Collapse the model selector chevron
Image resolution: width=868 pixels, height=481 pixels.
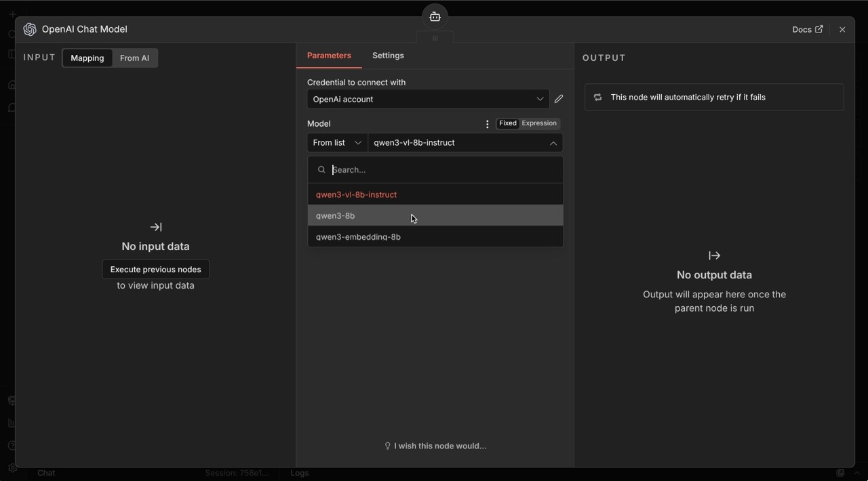pos(553,143)
